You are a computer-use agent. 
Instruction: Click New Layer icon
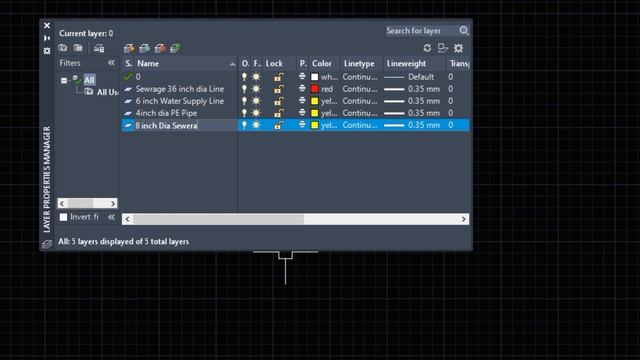[129, 49]
